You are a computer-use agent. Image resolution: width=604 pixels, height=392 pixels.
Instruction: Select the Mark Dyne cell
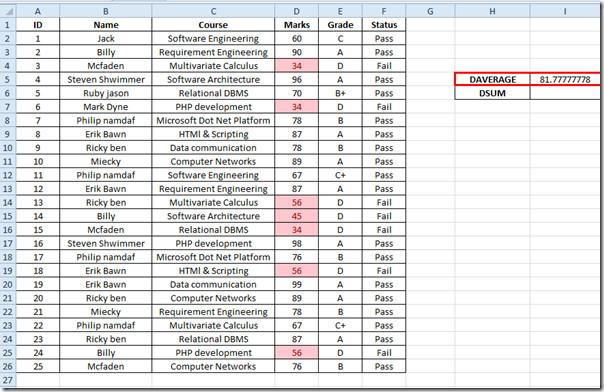coord(106,107)
